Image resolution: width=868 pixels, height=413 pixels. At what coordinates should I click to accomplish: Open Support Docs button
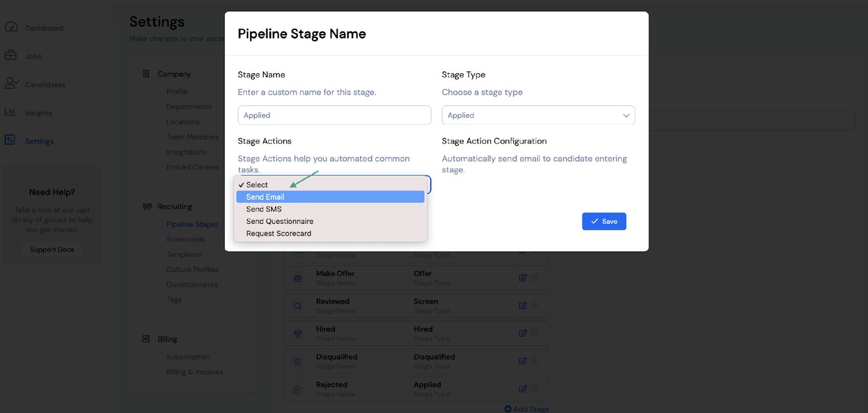click(x=52, y=249)
